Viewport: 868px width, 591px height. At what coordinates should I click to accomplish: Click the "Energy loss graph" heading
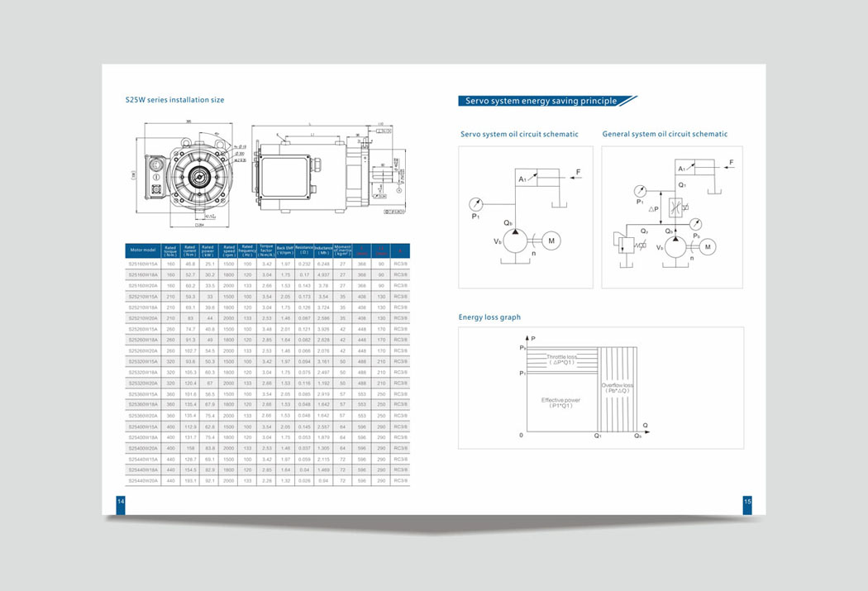click(x=489, y=317)
